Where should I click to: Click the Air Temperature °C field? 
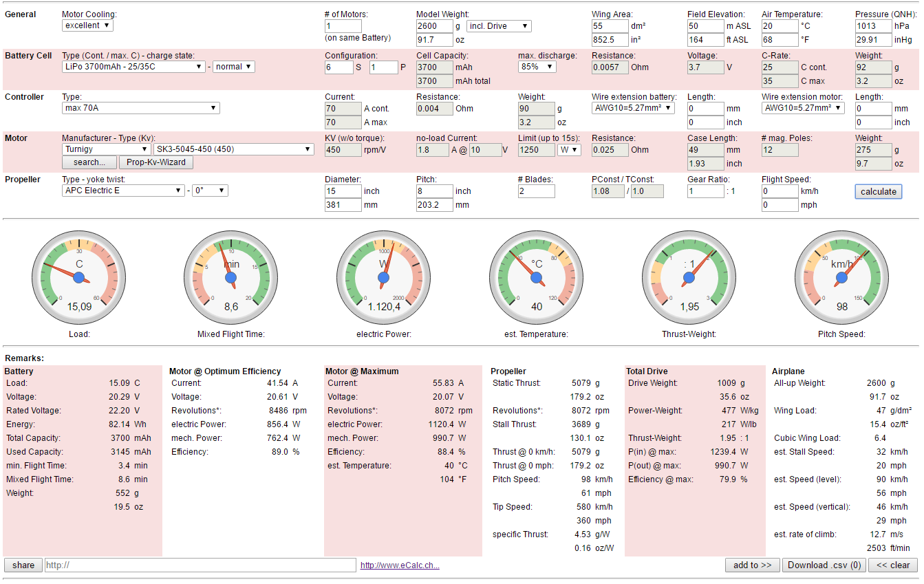780,26
